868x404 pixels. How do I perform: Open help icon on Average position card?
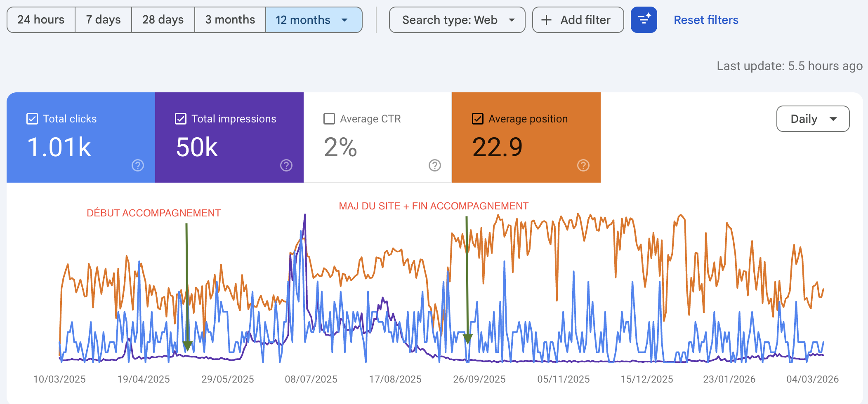pyautogui.click(x=583, y=165)
